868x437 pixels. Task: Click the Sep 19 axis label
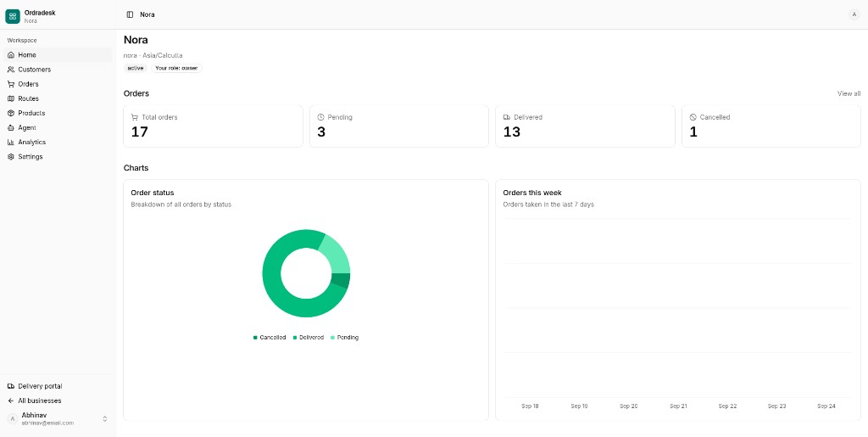click(x=579, y=406)
